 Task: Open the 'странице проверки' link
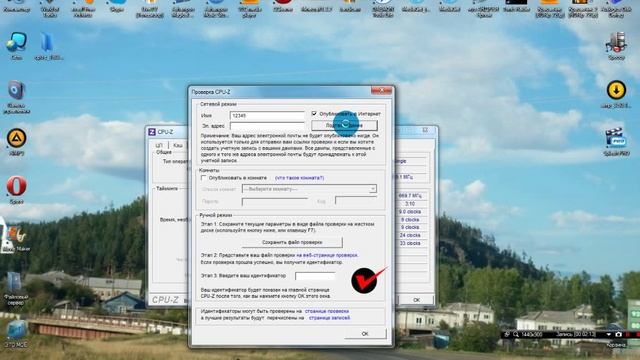(327, 311)
